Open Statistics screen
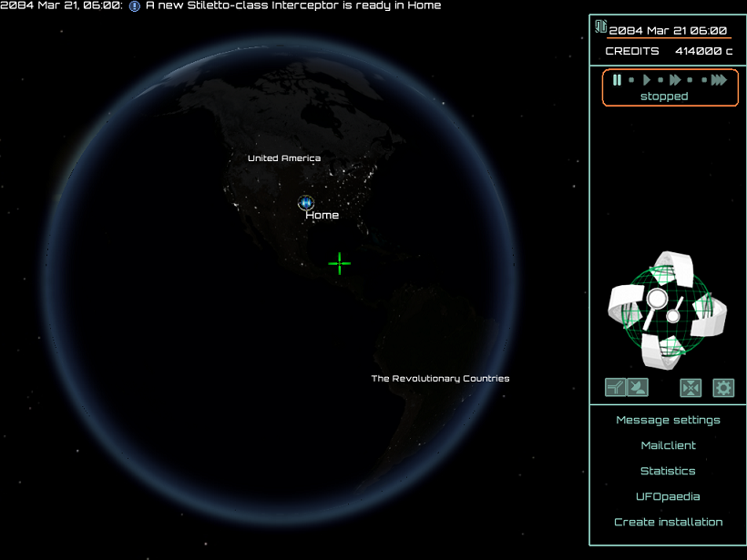This screenshot has width=747, height=560. tap(668, 471)
